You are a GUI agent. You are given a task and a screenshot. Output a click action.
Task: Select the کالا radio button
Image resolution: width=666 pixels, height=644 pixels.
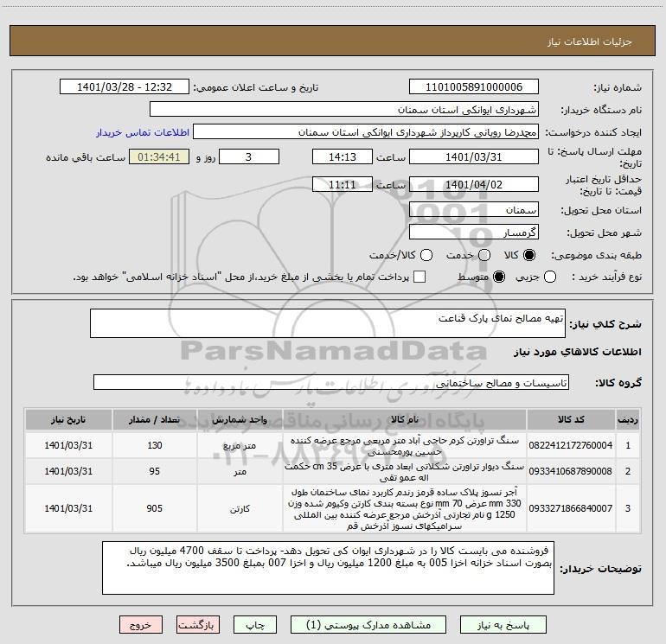(x=529, y=255)
